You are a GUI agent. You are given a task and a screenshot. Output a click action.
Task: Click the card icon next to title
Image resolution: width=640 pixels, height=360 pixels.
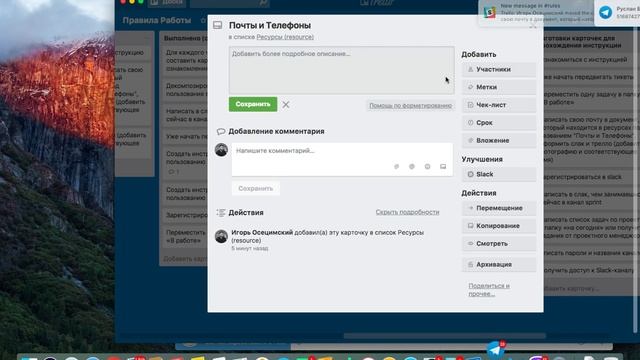(x=218, y=25)
